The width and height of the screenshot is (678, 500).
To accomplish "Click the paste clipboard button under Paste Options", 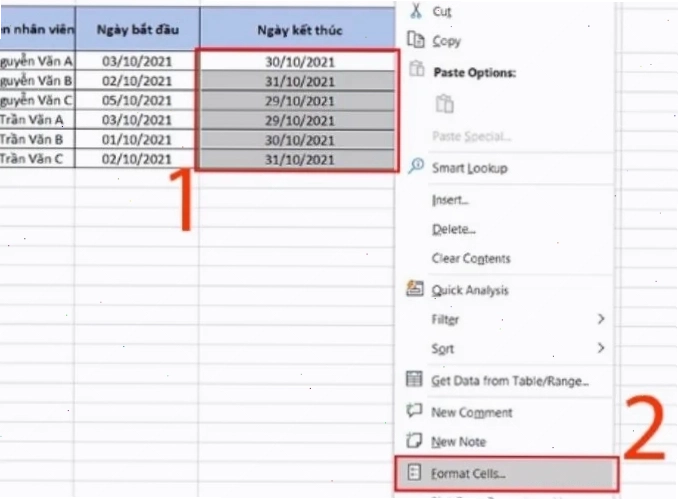I will [x=445, y=104].
